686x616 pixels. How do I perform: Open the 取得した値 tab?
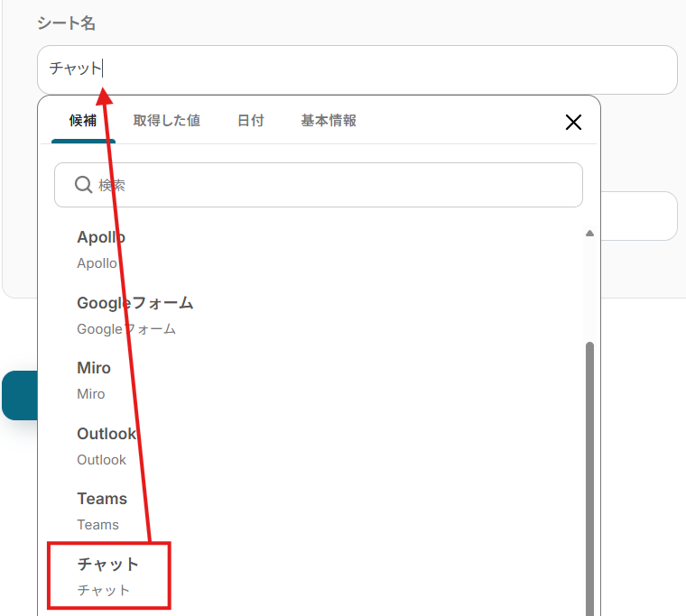166,121
